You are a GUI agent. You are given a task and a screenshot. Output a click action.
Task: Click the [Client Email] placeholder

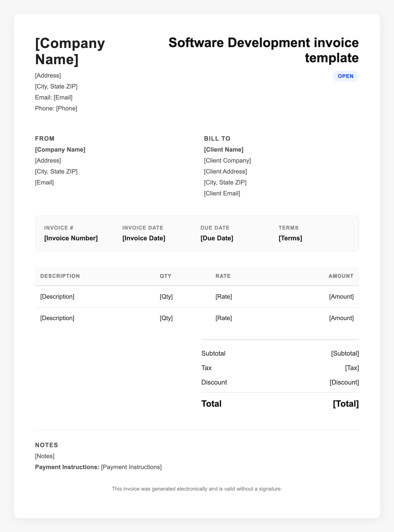pyautogui.click(x=222, y=193)
